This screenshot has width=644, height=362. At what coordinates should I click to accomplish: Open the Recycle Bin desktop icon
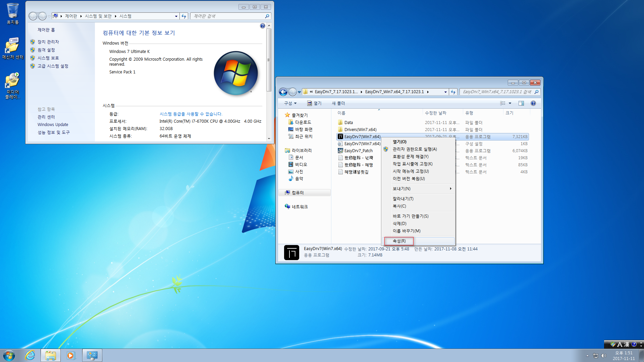pos(13,14)
